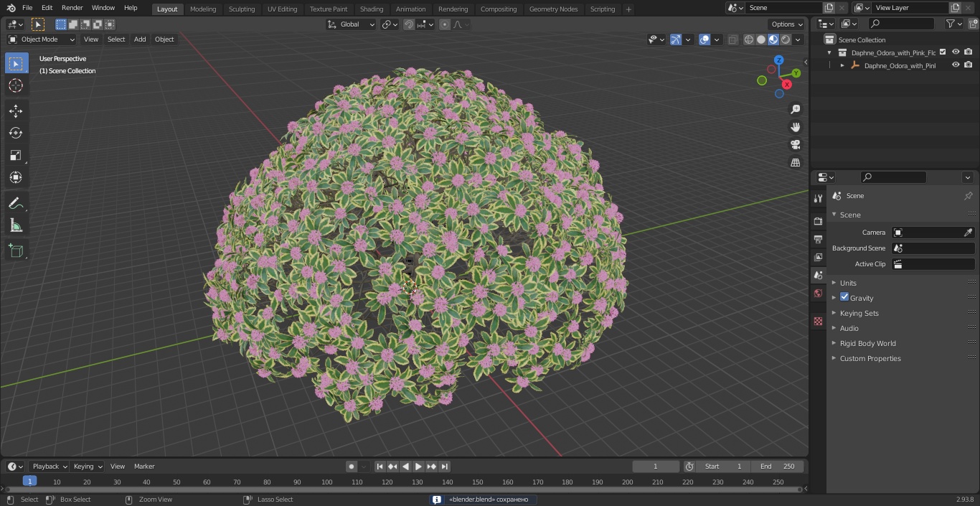Click the new scene duplicate icon

click(x=829, y=8)
